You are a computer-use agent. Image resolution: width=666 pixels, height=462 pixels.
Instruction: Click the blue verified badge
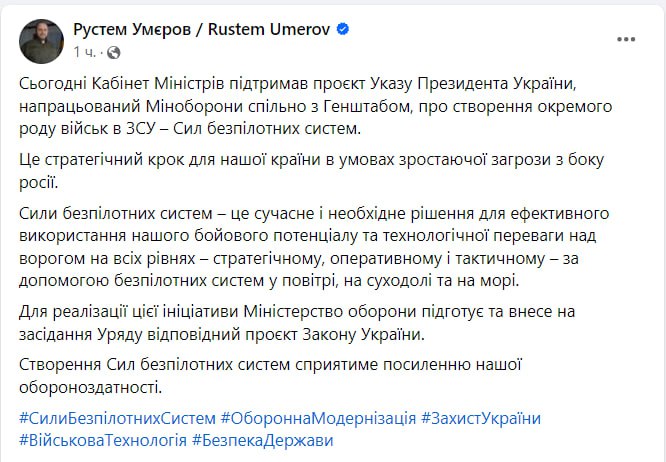(x=343, y=30)
